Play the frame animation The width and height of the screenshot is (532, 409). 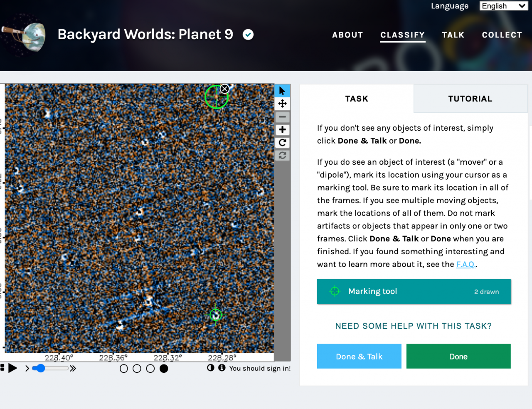tap(13, 368)
